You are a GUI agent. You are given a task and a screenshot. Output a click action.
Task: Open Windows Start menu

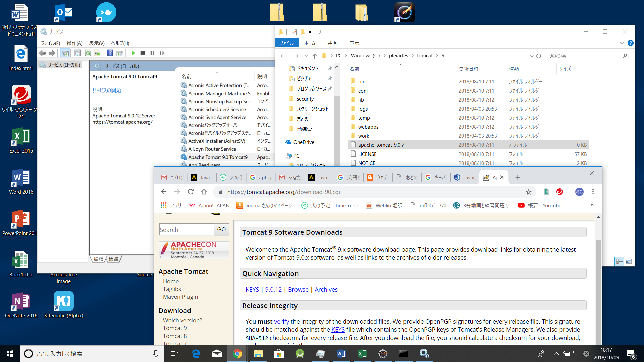click(10, 354)
